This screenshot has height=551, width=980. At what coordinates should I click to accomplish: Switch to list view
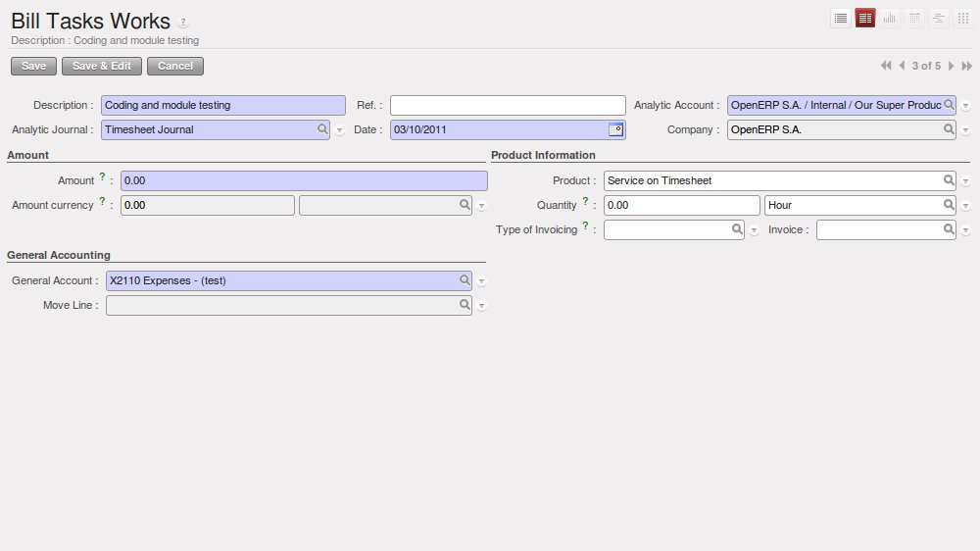(x=840, y=18)
